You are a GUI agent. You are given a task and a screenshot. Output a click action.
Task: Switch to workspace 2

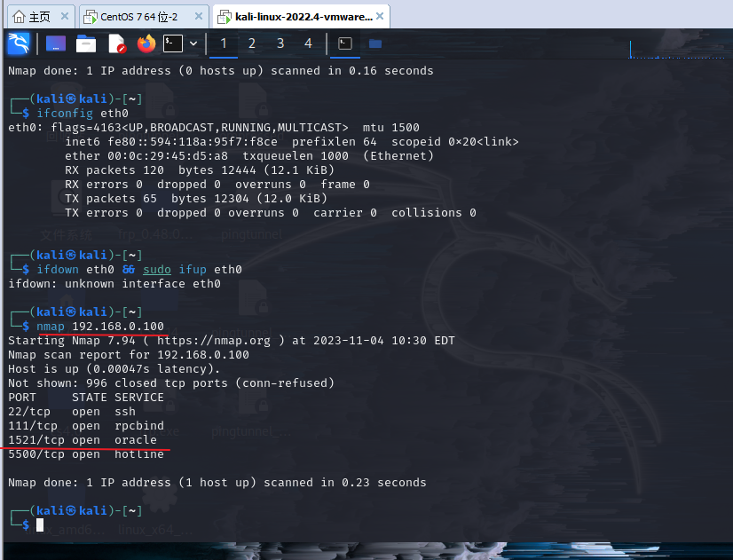click(251, 43)
